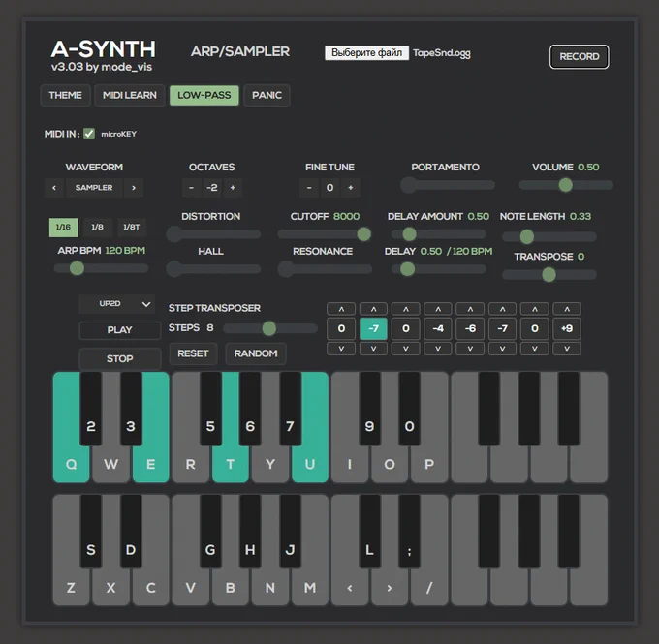Viewport: 659px width, 644px height.
Task: Reset the step transposer values
Action: coord(193,353)
